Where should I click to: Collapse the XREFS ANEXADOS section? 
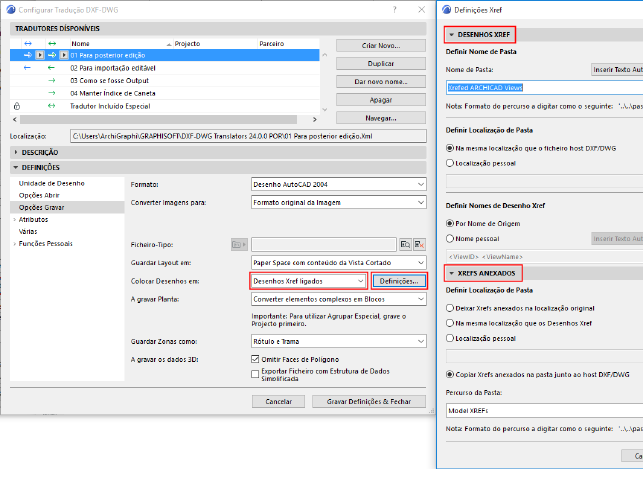451,273
